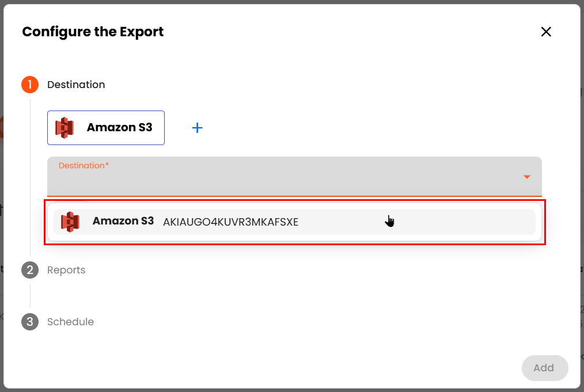584x392 pixels.
Task: Click the Destination* field label
Action: pos(84,166)
